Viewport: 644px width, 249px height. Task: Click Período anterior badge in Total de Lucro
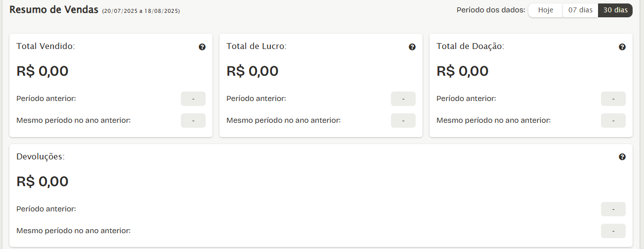403,99
